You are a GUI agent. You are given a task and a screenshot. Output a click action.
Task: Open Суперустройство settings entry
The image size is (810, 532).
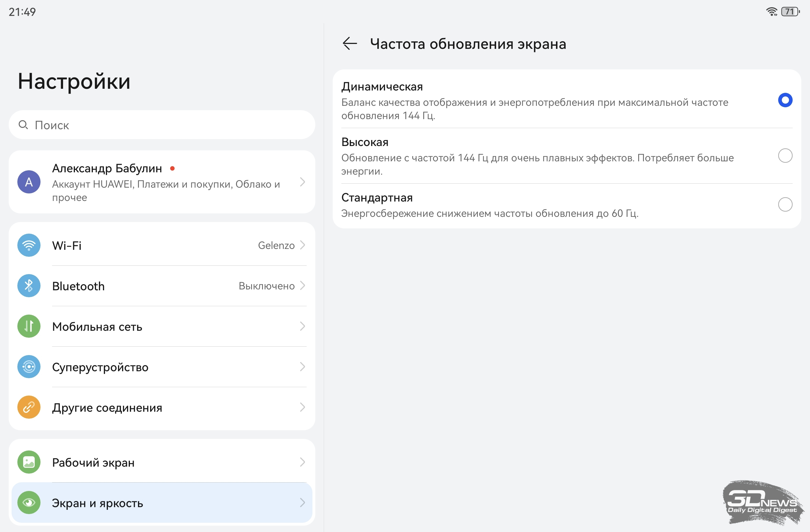point(100,367)
